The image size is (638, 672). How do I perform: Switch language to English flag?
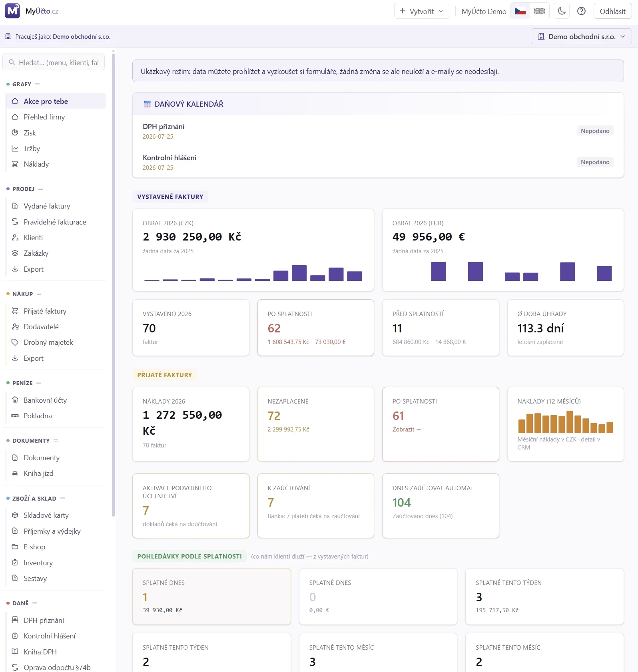539,11
